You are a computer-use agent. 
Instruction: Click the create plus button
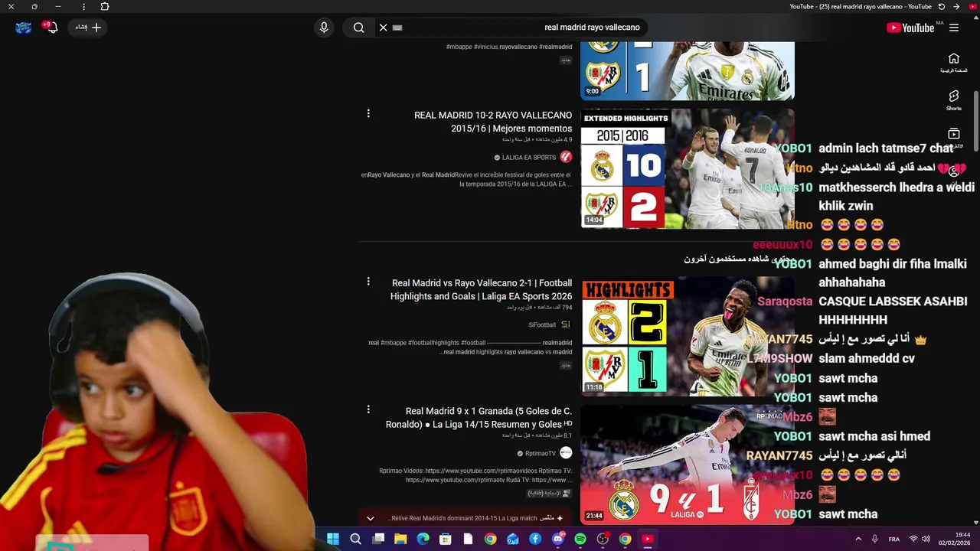pyautogui.click(x=89, y=28)
